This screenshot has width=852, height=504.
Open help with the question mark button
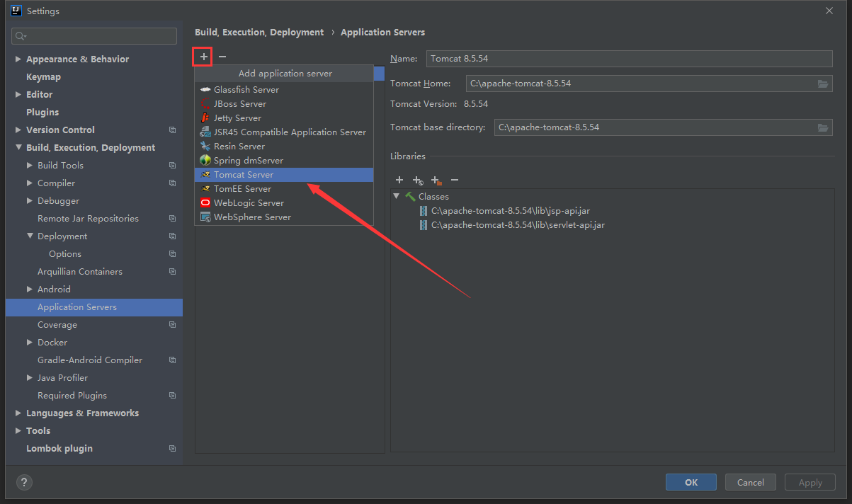pos(24,483)
